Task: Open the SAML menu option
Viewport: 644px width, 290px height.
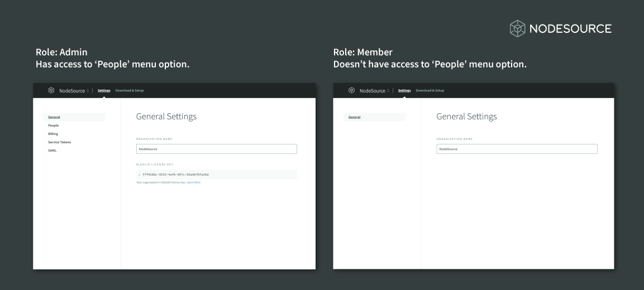Action: (52, 151)
